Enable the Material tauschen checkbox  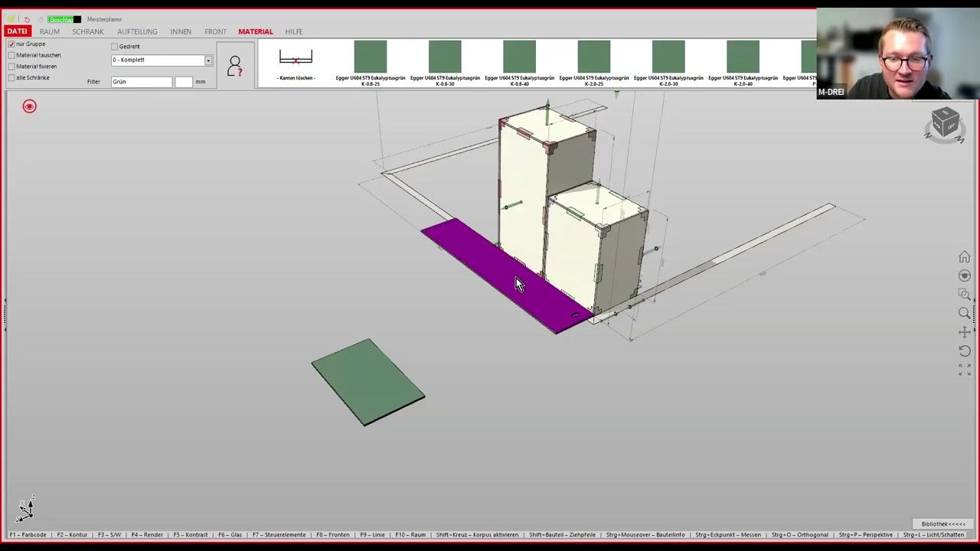11,55
